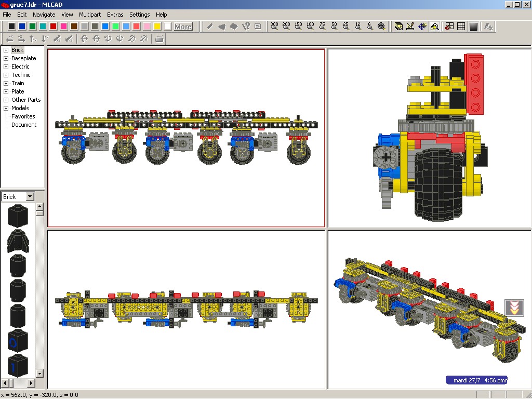Open the Brick category dropdown
The height and width of the screenshot is (399, 532).
click(30, 197)
